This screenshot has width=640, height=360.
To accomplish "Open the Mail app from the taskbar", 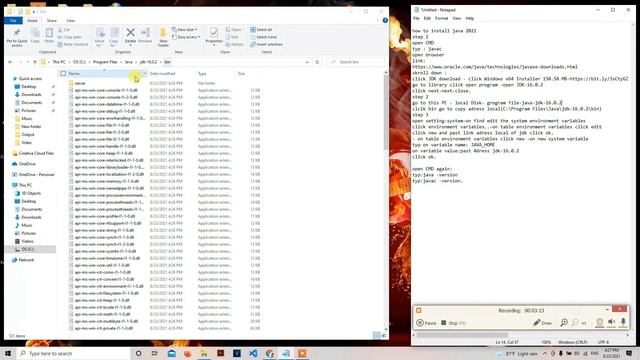I will (172, 353).
